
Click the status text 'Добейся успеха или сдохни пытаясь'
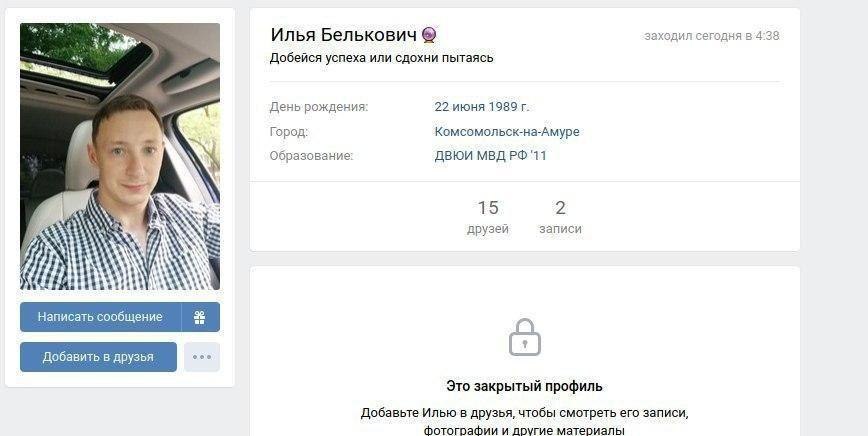tap(381, 58)
